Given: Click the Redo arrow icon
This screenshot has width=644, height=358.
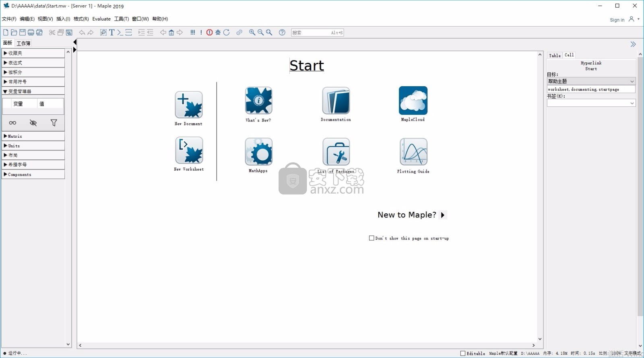Looking at the screenshot, I should click(91, 32).
